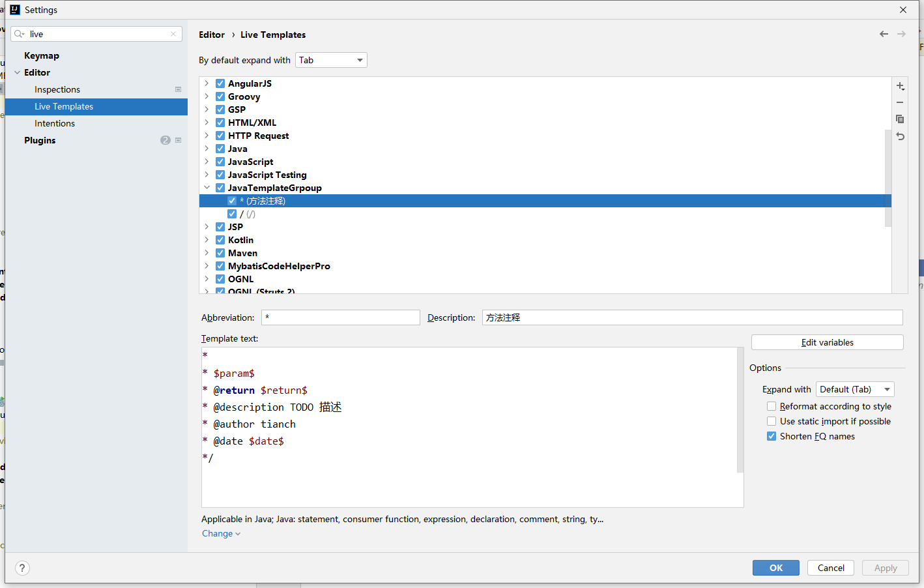The height and width of the screenshot is (588, 924).
Task: Open the Keymap settings page
Action: (42, 55)
